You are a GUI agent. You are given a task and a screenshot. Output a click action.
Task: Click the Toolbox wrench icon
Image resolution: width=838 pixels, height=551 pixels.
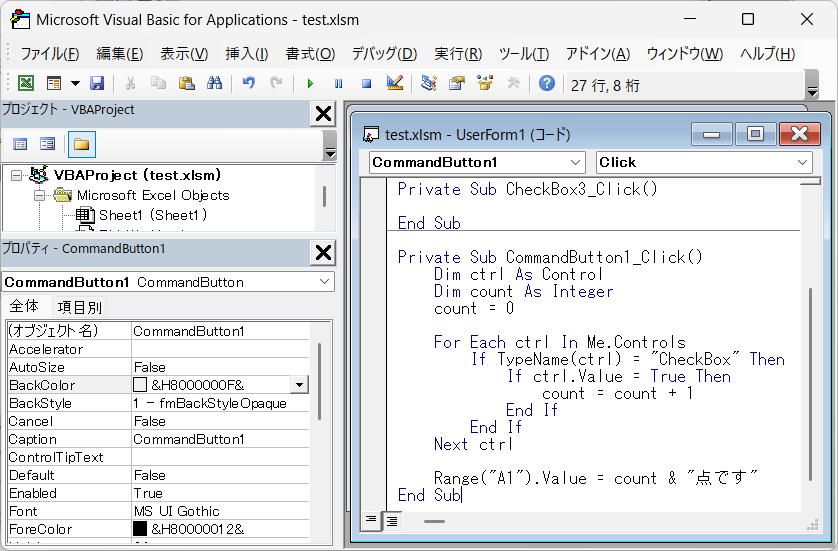(x=513, y=83)
